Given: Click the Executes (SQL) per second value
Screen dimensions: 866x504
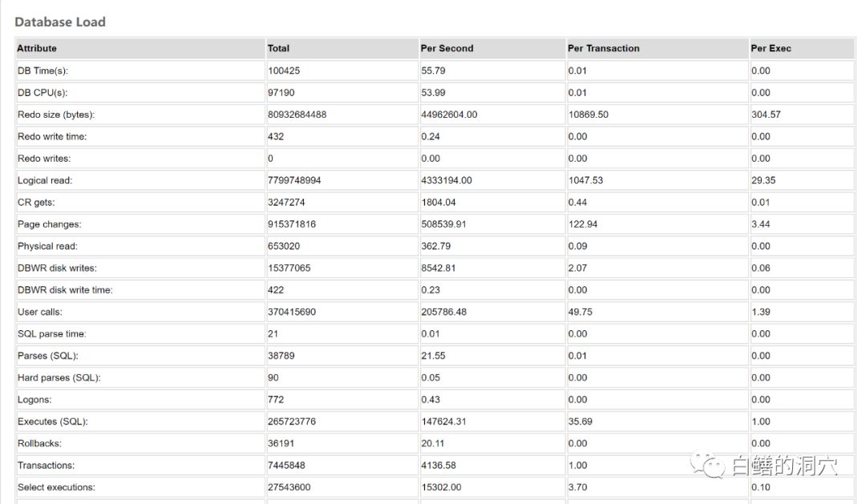Looking at the screenshot, I should (x=443, y=421).
